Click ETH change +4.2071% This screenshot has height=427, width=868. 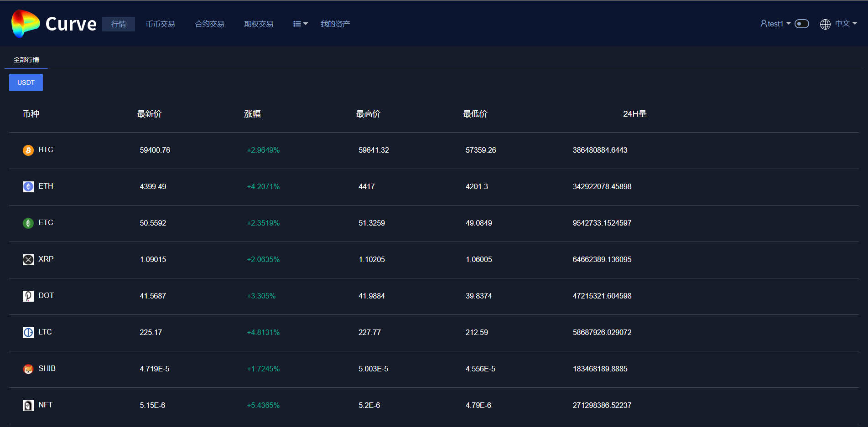(263, 187)
